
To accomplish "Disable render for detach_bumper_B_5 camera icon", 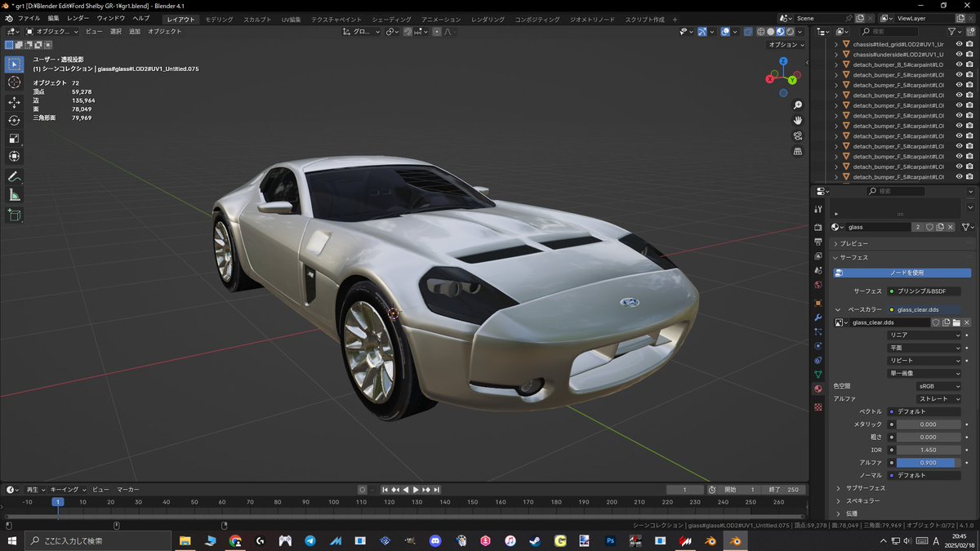I will point(970,64).
